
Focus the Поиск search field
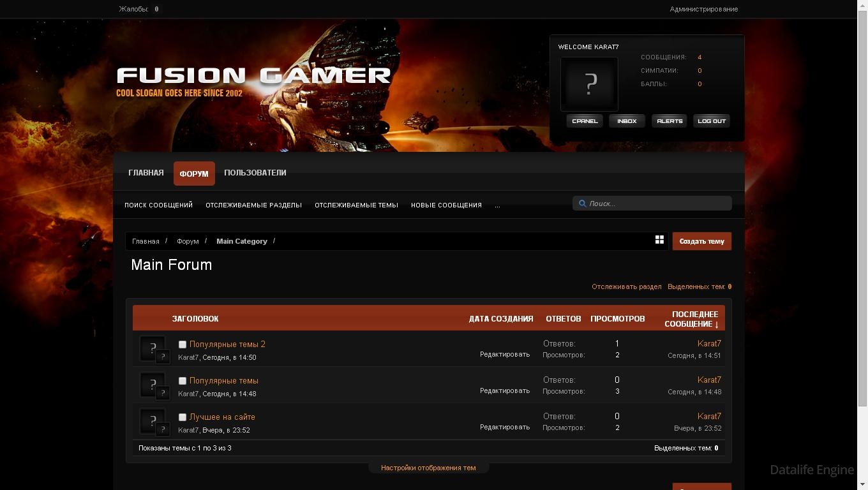click(x=652, y=204)
